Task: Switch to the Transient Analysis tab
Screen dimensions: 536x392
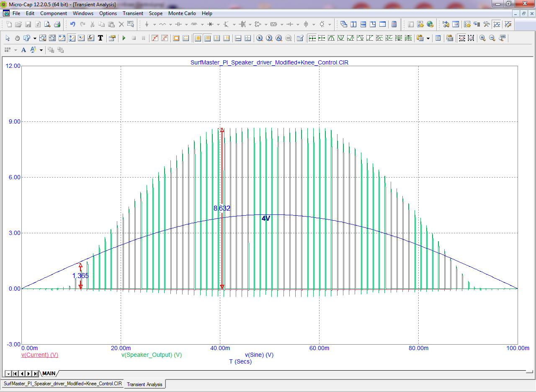Action: [x=144, y=384]
